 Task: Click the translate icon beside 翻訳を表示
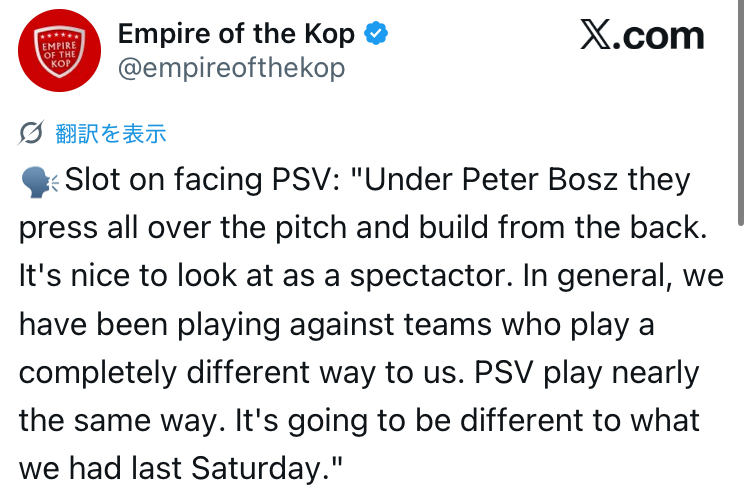(31, 133)
